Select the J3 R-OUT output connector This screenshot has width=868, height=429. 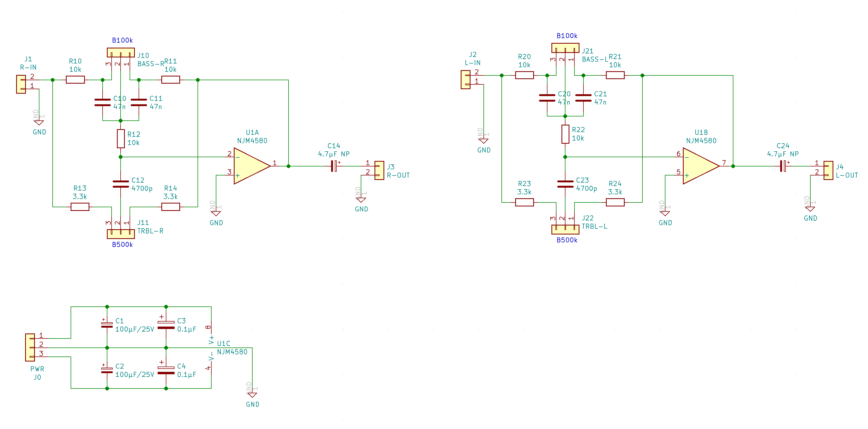379,170
